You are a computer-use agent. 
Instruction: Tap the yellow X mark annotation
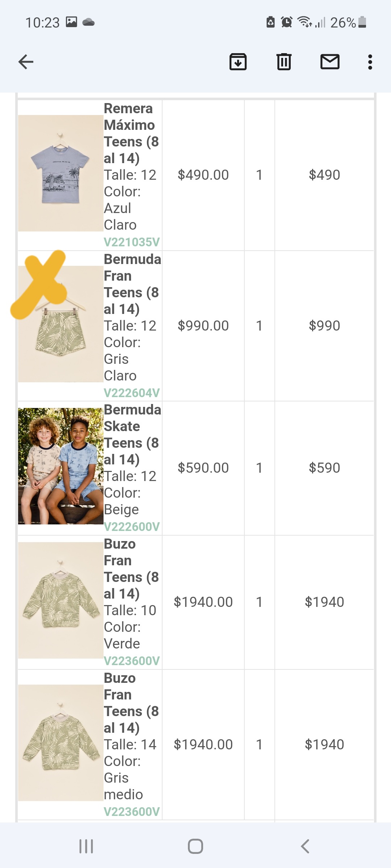pyautogui.click(x=40, y=284)
